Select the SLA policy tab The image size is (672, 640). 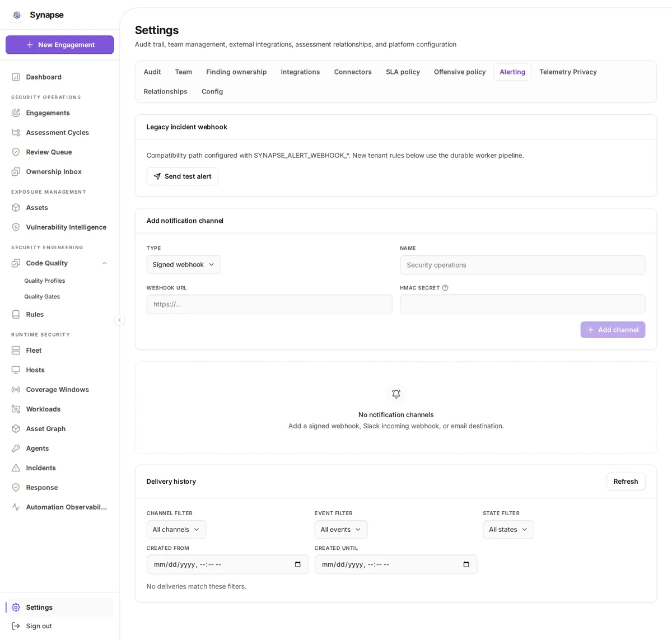403,72
